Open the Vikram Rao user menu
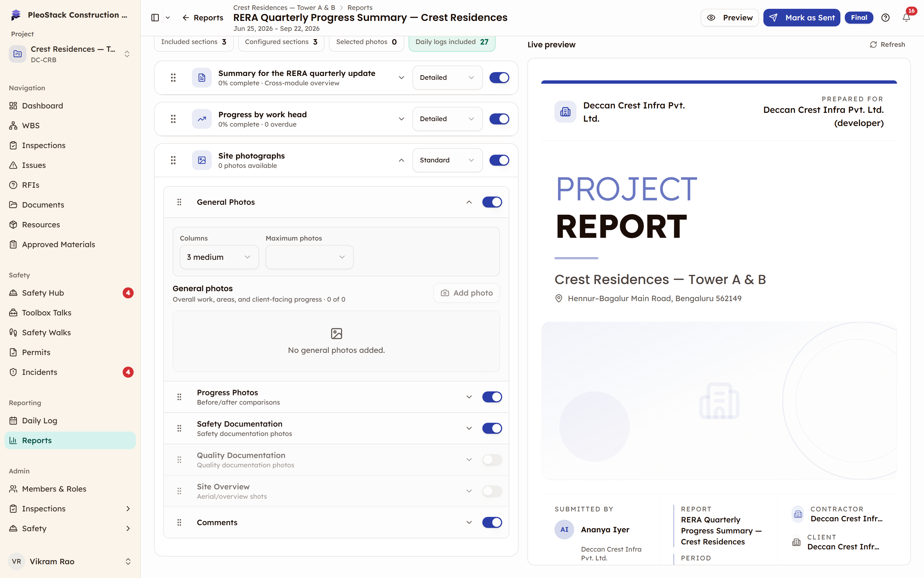 point(70,561)
